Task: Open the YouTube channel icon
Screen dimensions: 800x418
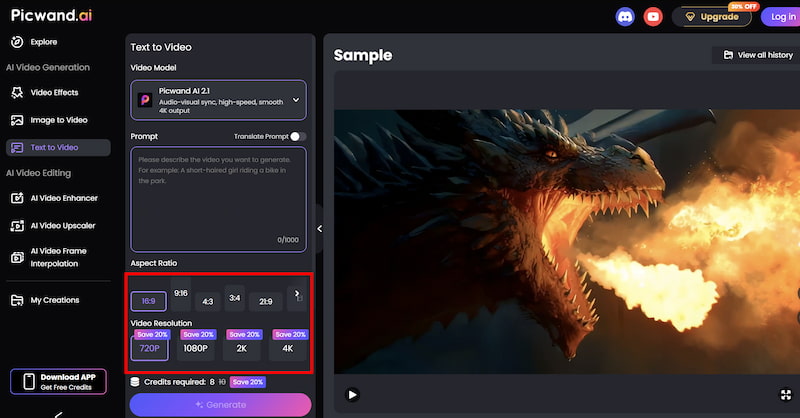Action: point(653,16)
